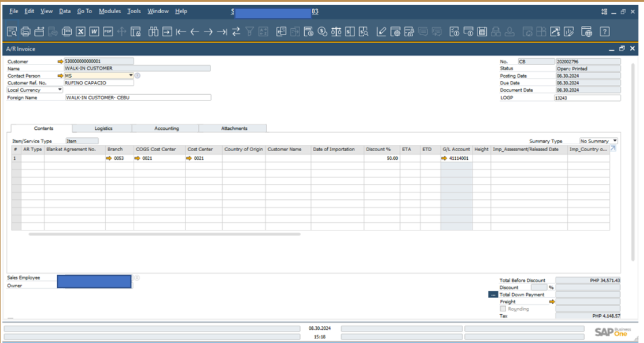Open the Summary Type dropdown
This screenshot has height=343, width=644.
(615, 141)
